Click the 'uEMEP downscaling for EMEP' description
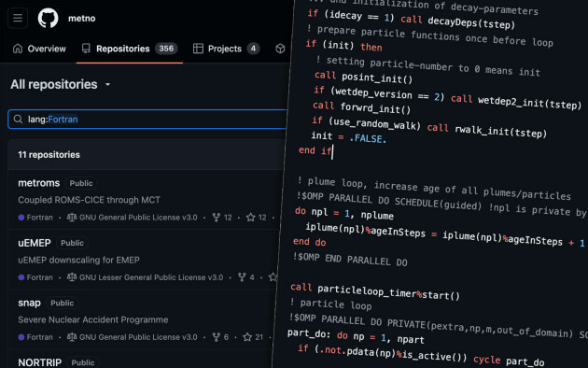This screenshot has height=368, width=588. [x=78, y=260]
